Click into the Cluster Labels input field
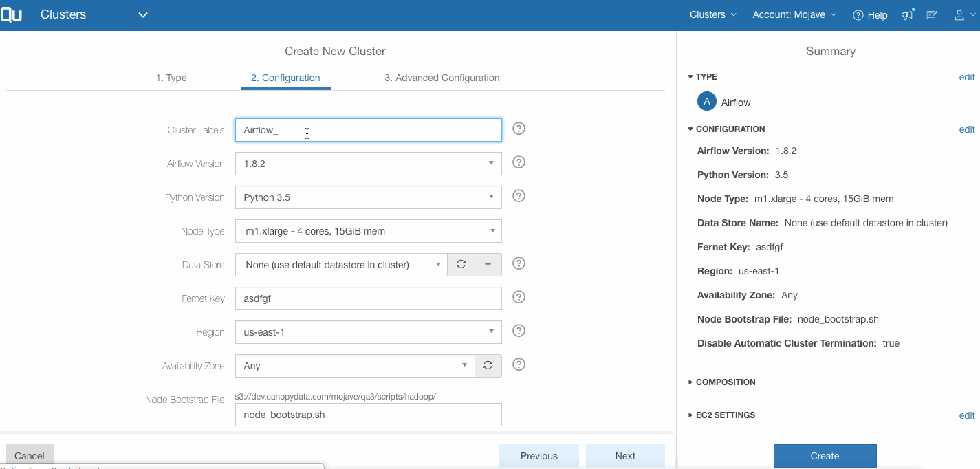Screen dimensions: 980x469 point(368,130)
